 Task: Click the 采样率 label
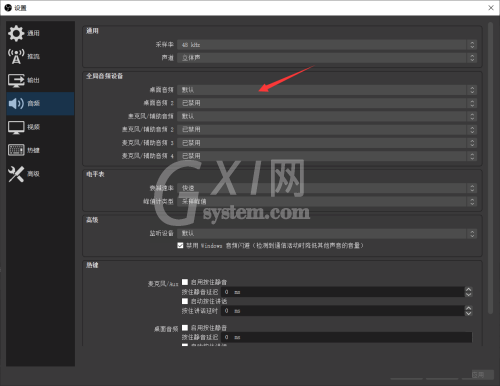coord(164,45)
